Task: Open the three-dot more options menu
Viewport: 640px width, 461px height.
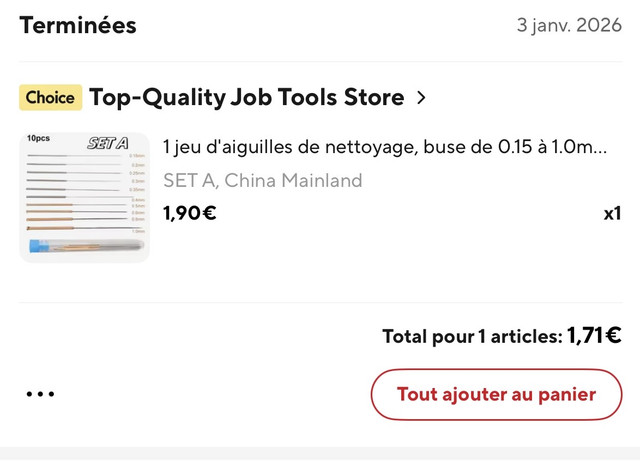Action: click(x=40, y=394)
